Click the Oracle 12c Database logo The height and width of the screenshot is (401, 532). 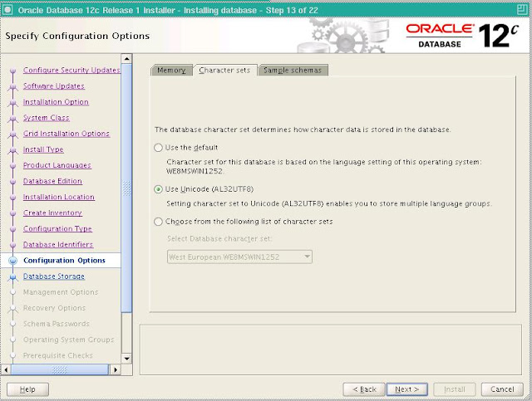tap(462, 35)
